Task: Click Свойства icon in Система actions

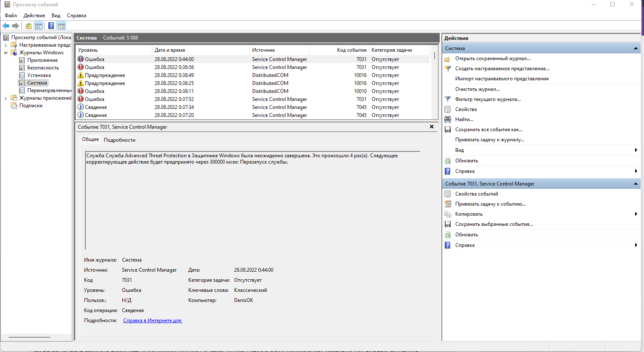Action: (448, 109)
